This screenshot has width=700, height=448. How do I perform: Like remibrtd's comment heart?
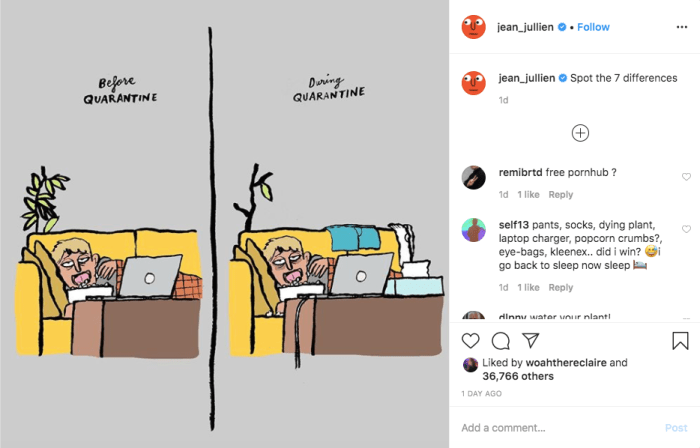(686, 177)
